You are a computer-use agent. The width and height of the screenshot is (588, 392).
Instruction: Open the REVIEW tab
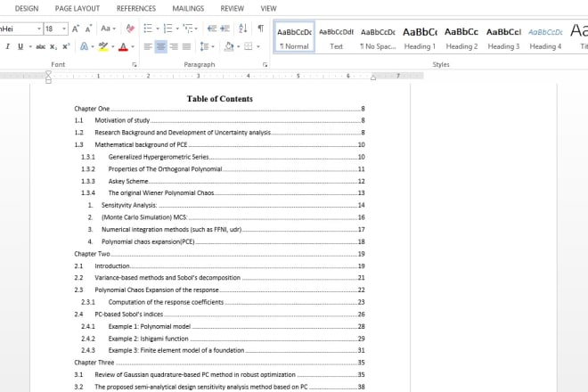pos(233,8)
